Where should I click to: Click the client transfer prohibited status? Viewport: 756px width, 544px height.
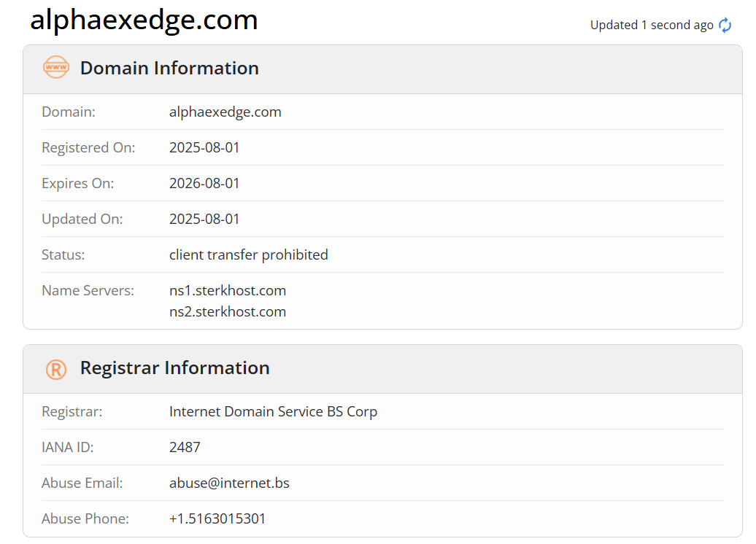pos(248,254)
